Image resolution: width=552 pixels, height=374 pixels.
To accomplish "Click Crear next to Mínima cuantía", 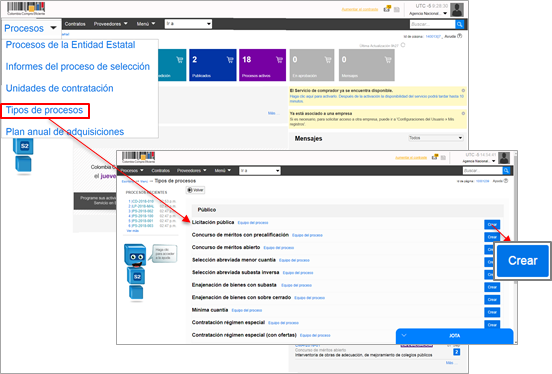I will 492,312.
